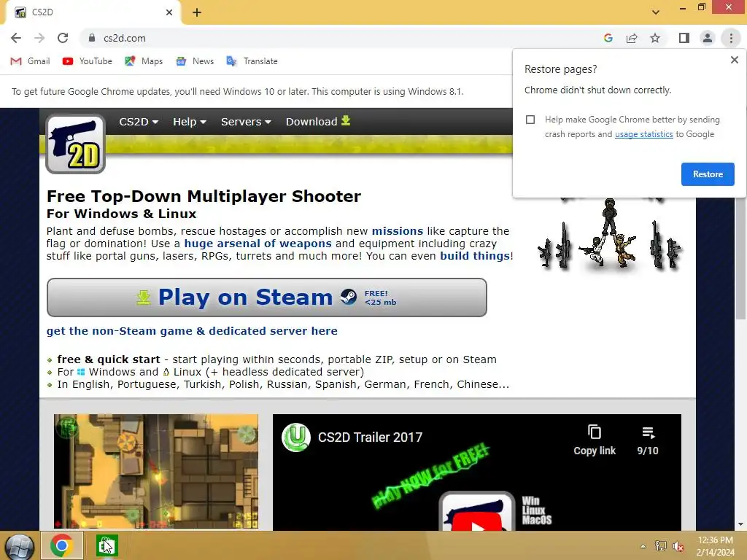This screenshot has height=560, width=747.
Task: Open the taskbar clock and date
Action: (715, 546)
